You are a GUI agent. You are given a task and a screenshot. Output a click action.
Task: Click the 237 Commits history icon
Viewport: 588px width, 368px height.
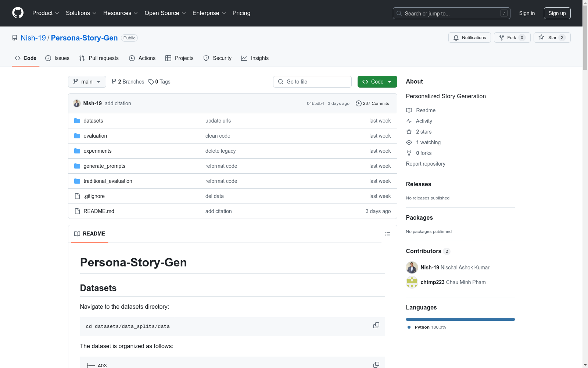[x=359, y=103]
